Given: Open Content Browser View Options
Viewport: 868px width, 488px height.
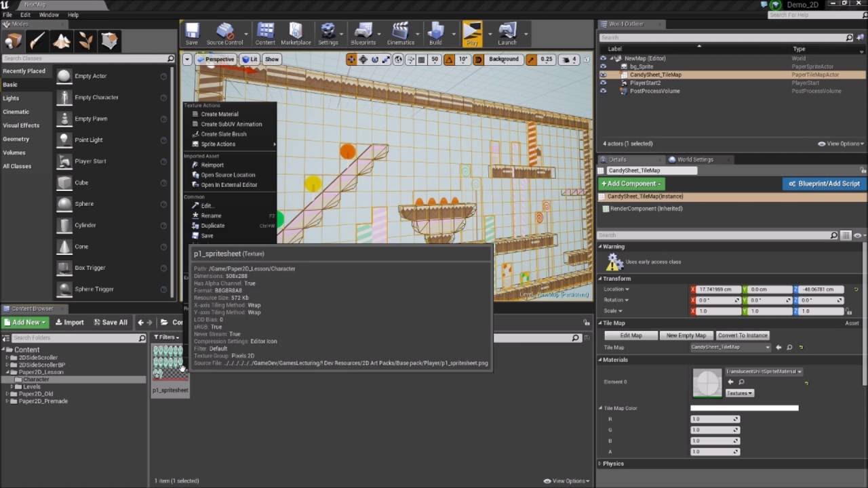Looking at the screenshot, I should click(567, 481).
